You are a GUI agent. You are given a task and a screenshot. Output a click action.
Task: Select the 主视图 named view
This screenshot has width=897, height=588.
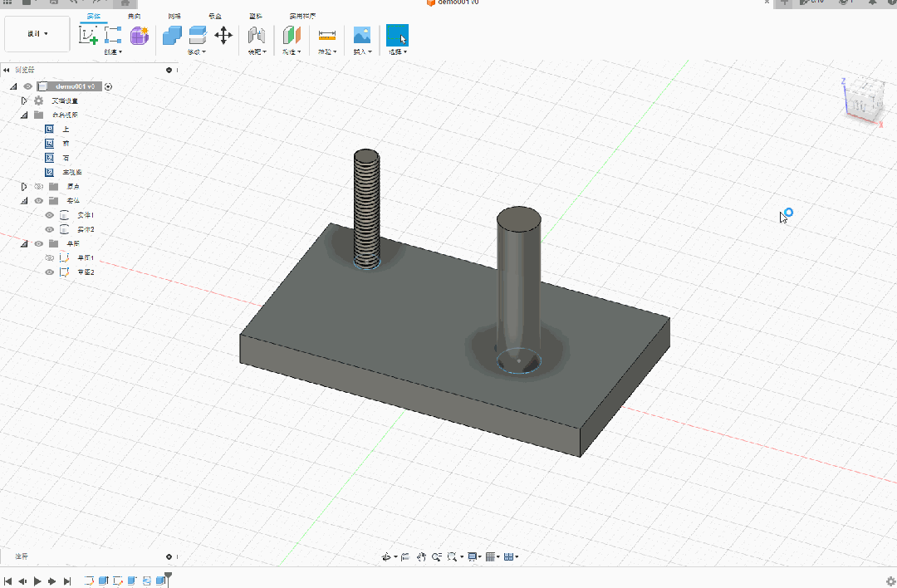click(72, 172)
